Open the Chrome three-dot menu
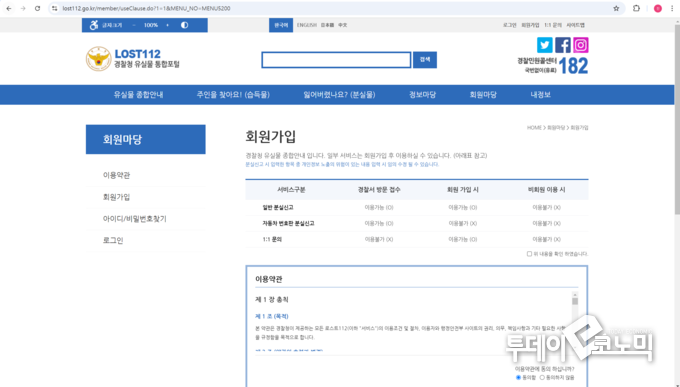 point(672,8)
